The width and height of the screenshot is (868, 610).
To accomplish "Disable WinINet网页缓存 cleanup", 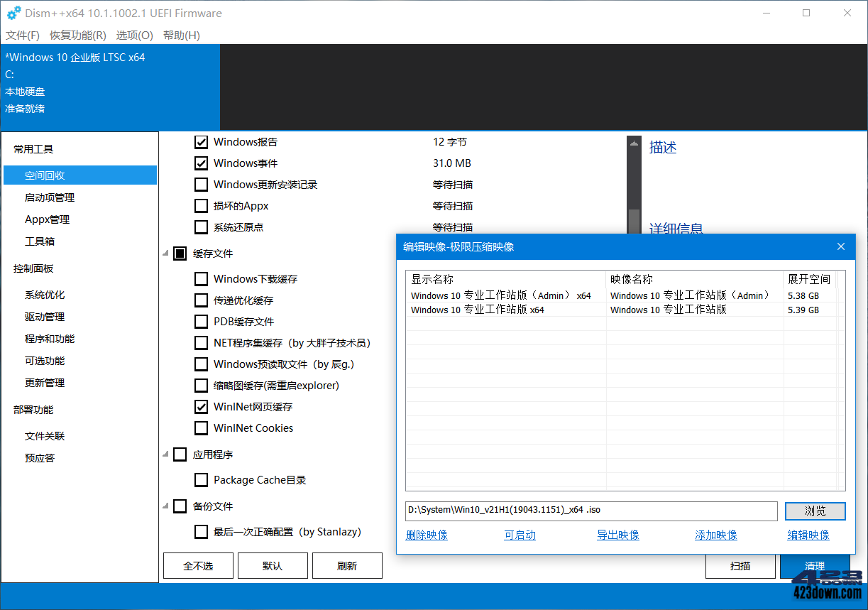I will click(x=202, y=406).
